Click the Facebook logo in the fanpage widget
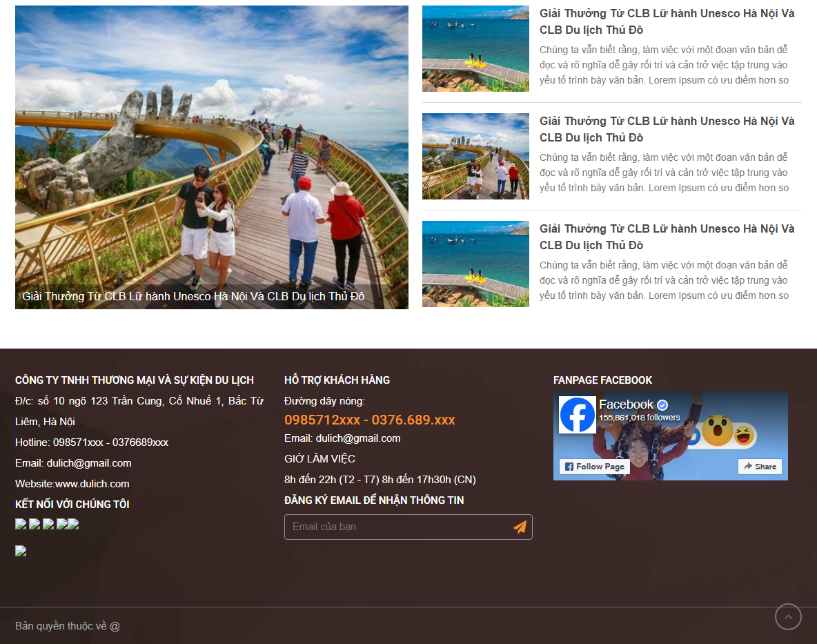This screenshot has width=817, height=644. 577,415
